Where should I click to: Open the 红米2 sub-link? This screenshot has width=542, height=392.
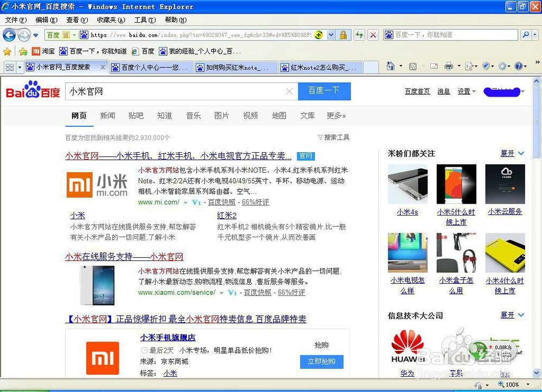227,215
